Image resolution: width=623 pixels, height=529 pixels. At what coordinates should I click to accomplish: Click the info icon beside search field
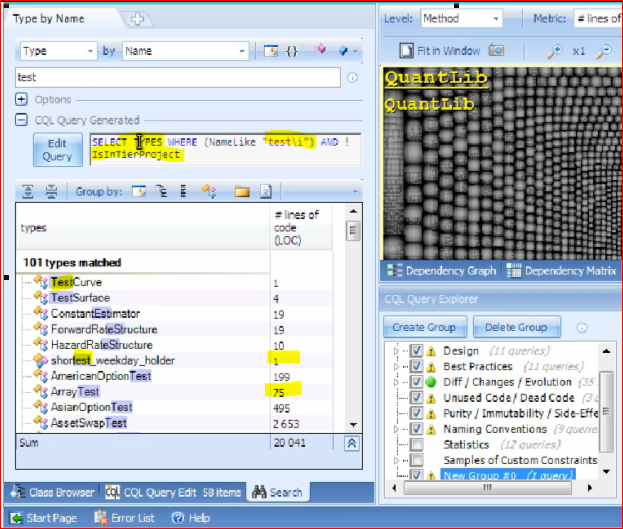(352, 78)
